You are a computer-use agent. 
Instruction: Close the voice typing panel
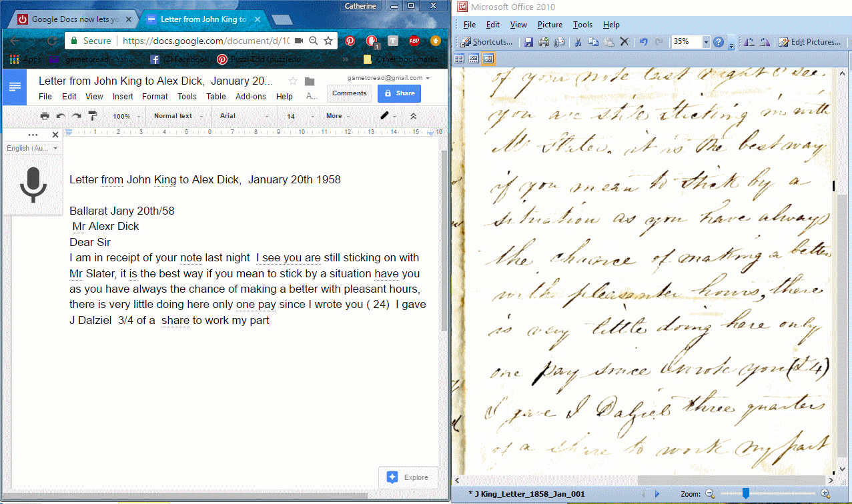(55, 135)
